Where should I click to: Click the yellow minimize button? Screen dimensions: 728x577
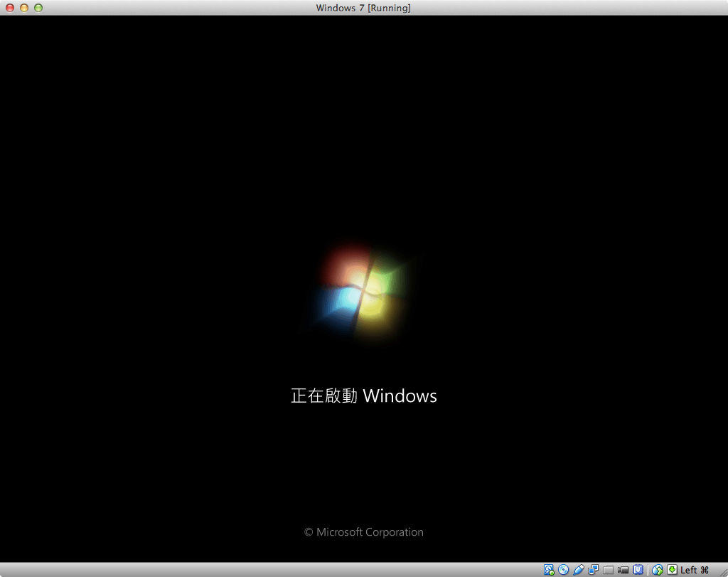click(26, 8)
